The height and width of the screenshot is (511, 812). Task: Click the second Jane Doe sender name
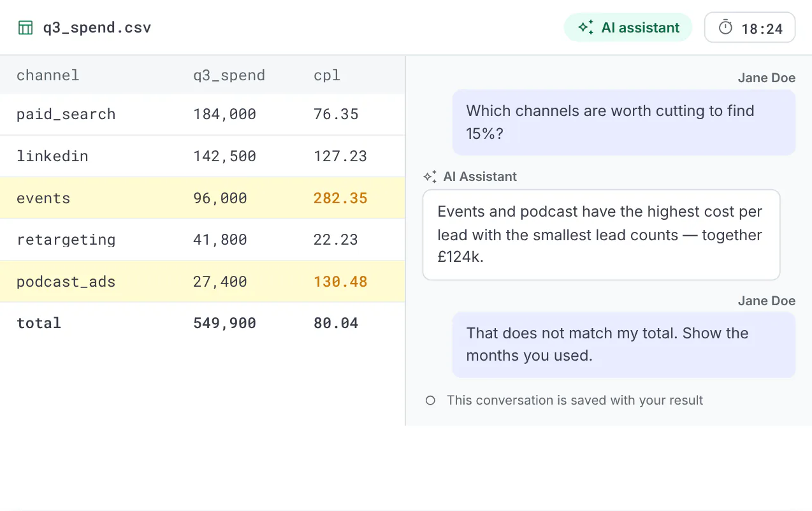coord(767,301)
